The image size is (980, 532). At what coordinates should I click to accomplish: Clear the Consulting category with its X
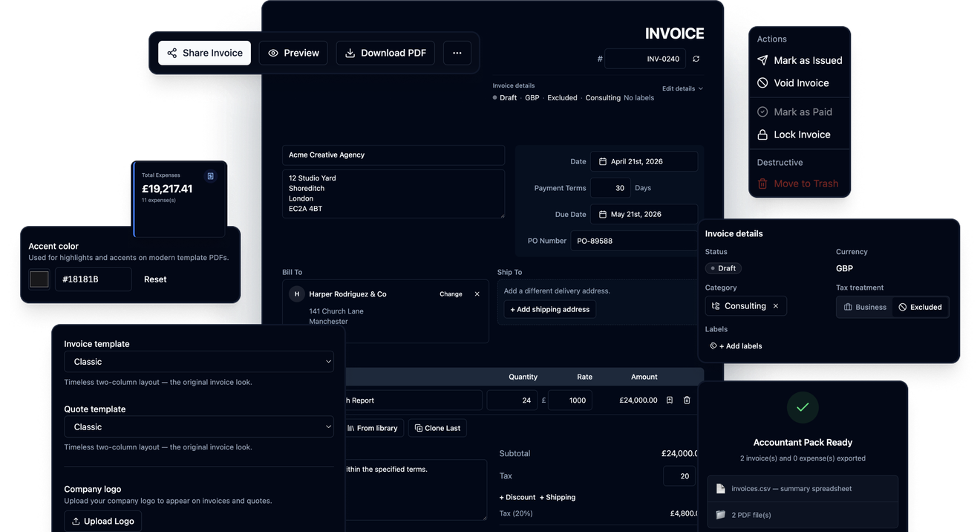tap(776, 306)
